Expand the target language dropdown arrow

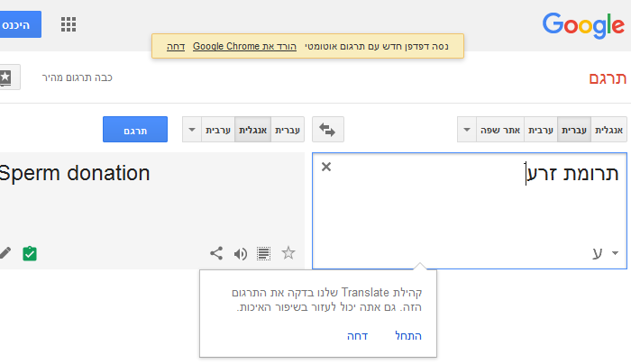point(192,130)
